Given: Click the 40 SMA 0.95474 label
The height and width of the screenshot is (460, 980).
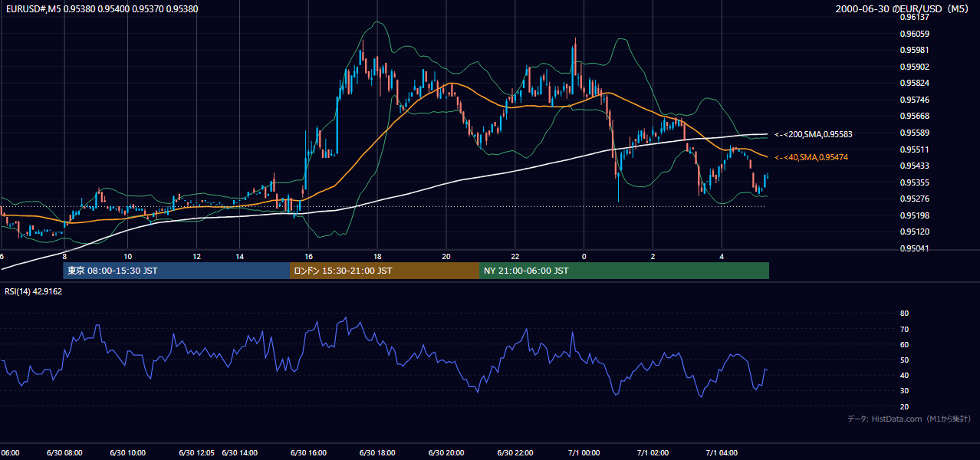Looking at the screenshot, I should click(x=811, y=157).
